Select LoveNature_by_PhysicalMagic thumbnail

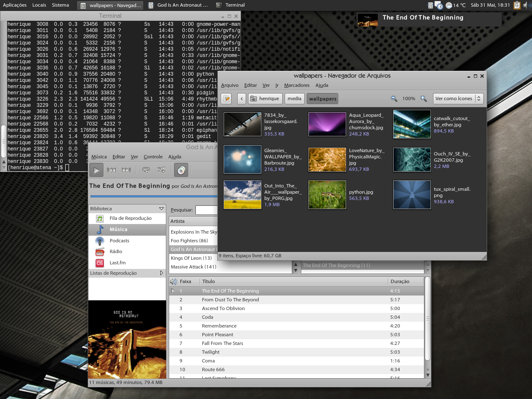(327, 160)
